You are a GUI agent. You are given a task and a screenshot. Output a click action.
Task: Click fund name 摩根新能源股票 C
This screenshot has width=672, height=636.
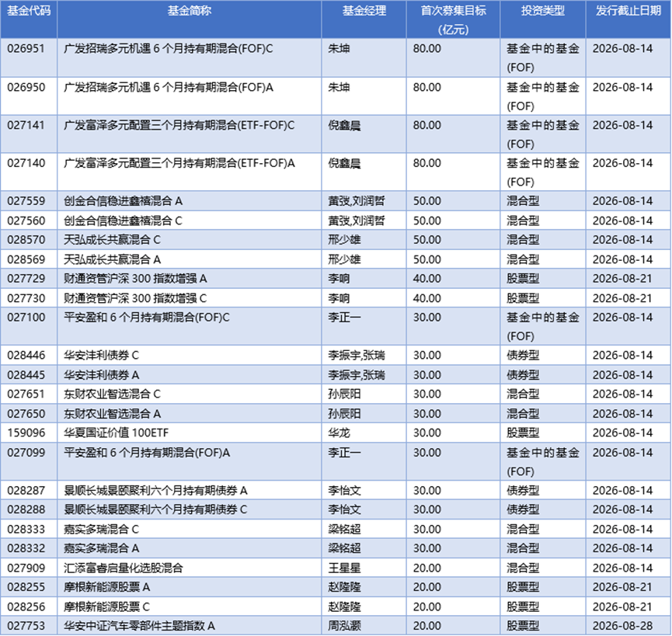pyautogui.click(x=106, y=606)
